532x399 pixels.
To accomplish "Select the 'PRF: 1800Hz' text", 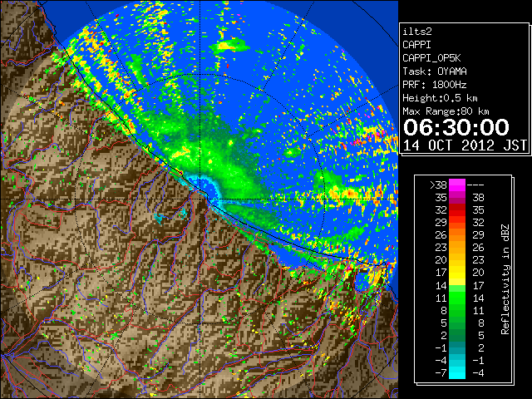I will pyautogui.click(x=435, y=85).
